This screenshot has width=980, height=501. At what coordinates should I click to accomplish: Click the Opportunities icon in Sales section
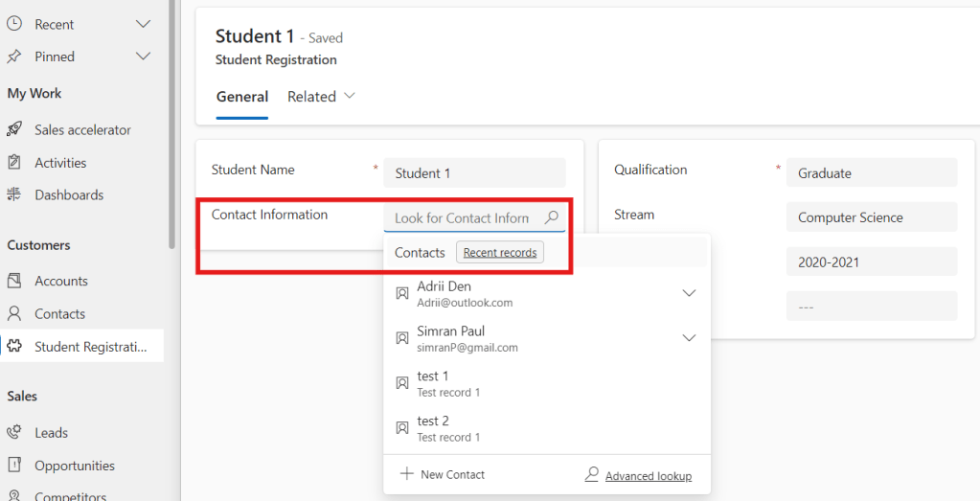point(14,466)
